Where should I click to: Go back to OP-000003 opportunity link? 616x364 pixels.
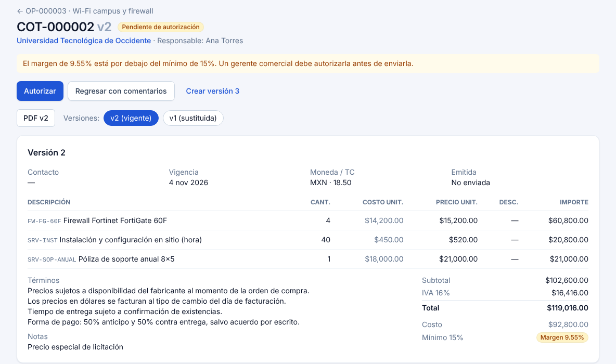(x=85, y=11)
